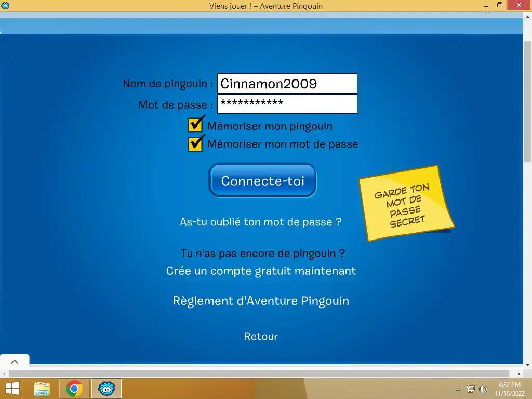Screen dimensions: 532x399
Task: Show hidden system tray icons arrow
Action: [x=458, y=389]
